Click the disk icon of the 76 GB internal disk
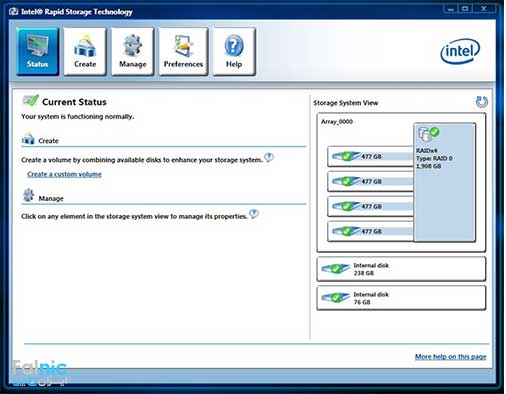 (335, 298)
